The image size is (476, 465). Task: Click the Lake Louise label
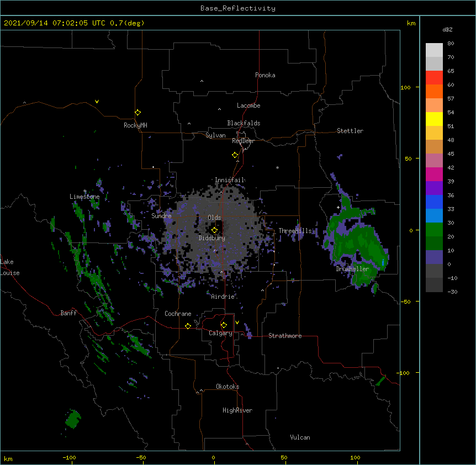(10, 267)
